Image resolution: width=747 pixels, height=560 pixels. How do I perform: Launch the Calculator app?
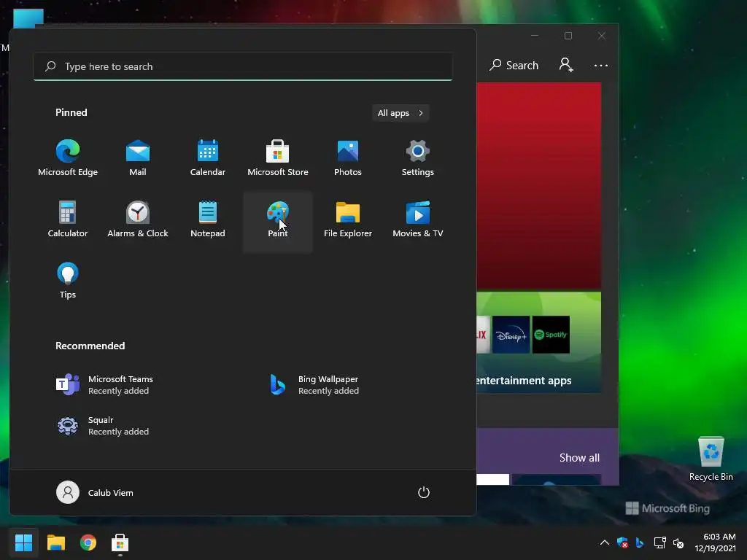point(68,220)
